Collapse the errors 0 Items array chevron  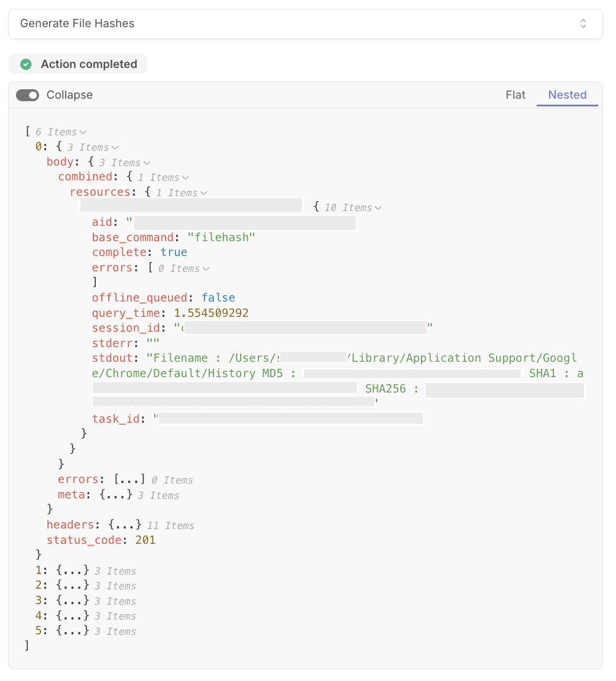pyautogui.click(x=206, y=269)
